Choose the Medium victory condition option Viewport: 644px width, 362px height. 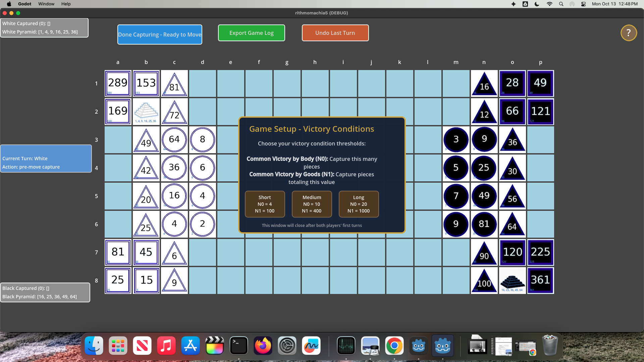click(312, 204)
